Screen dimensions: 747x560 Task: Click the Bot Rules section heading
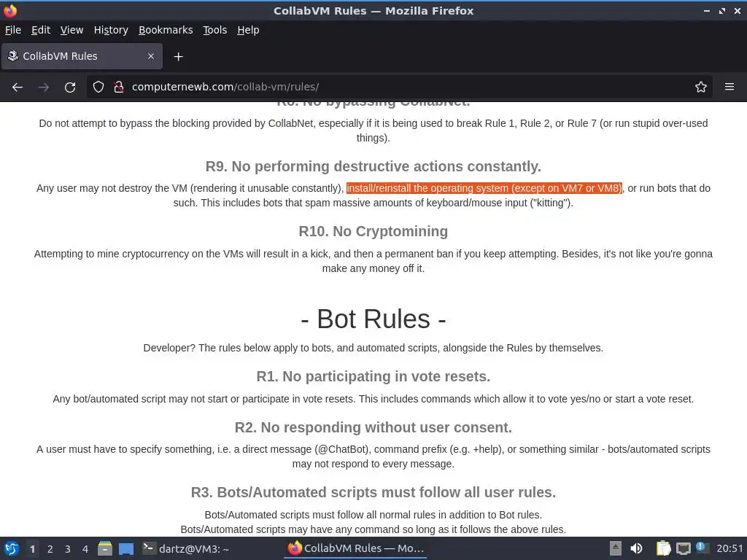pos(373,319)
